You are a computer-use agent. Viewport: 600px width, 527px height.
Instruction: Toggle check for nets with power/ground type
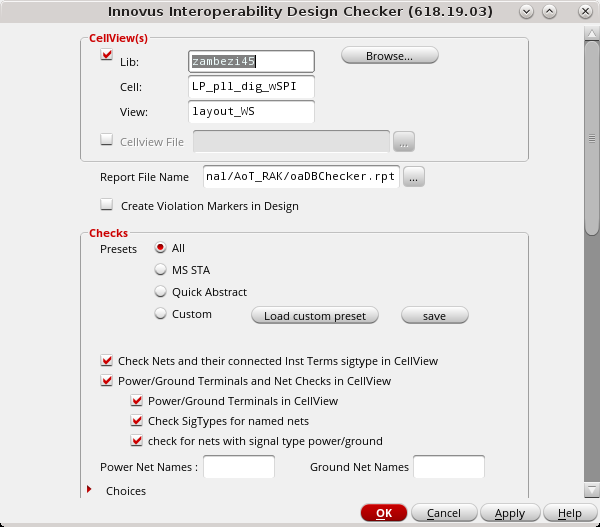tap(137, 441)
